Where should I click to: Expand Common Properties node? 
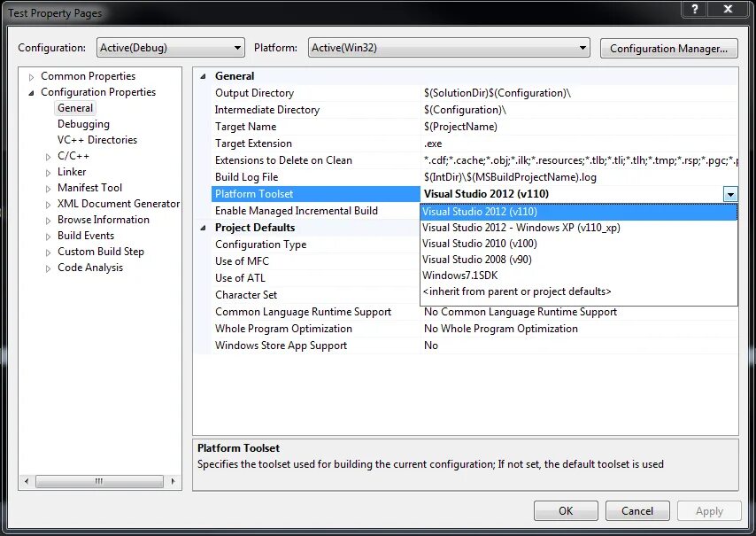point(31,77)
